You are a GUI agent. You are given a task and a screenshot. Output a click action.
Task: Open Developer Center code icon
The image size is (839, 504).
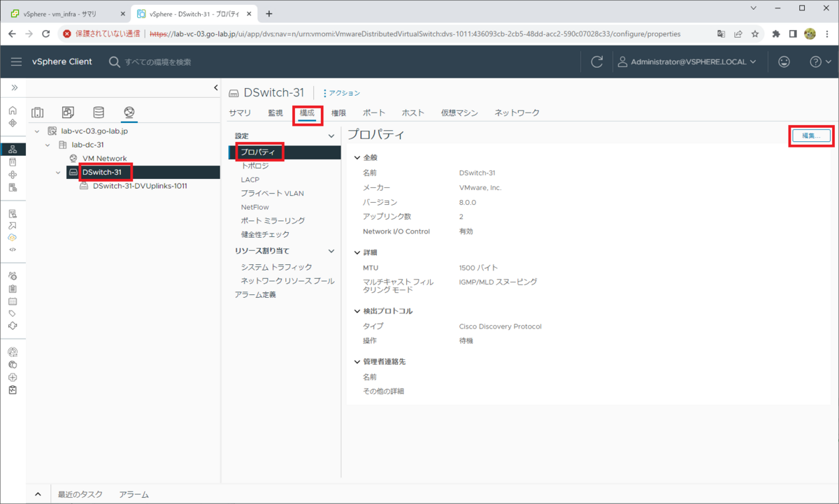click(13, 250)
